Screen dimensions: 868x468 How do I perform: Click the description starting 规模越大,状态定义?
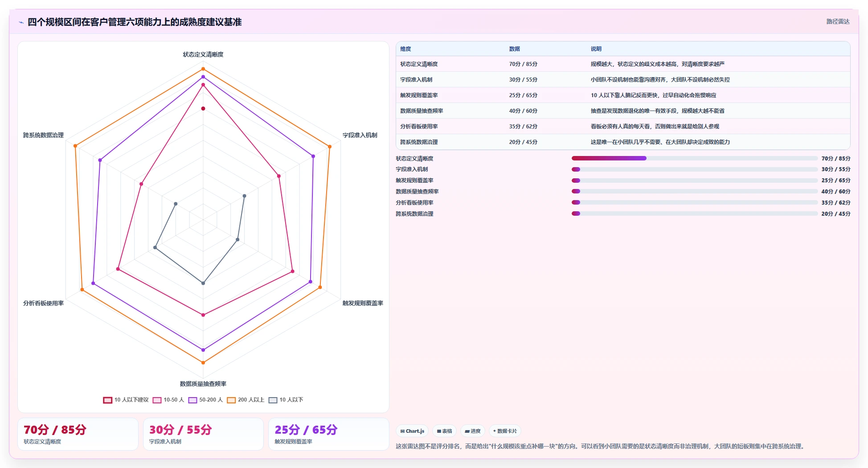[658, 64]
